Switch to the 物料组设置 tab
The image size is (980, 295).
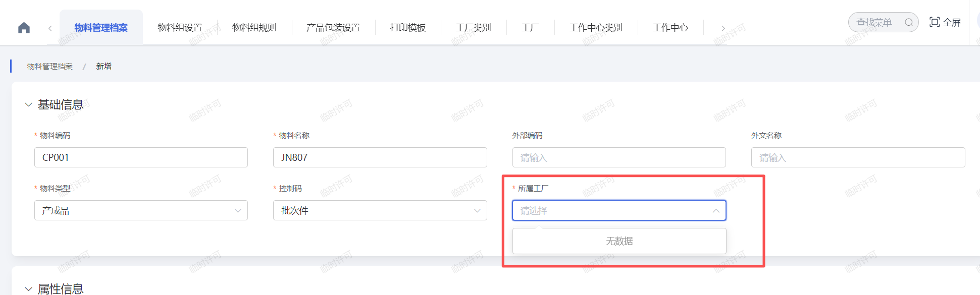[180, 28]
